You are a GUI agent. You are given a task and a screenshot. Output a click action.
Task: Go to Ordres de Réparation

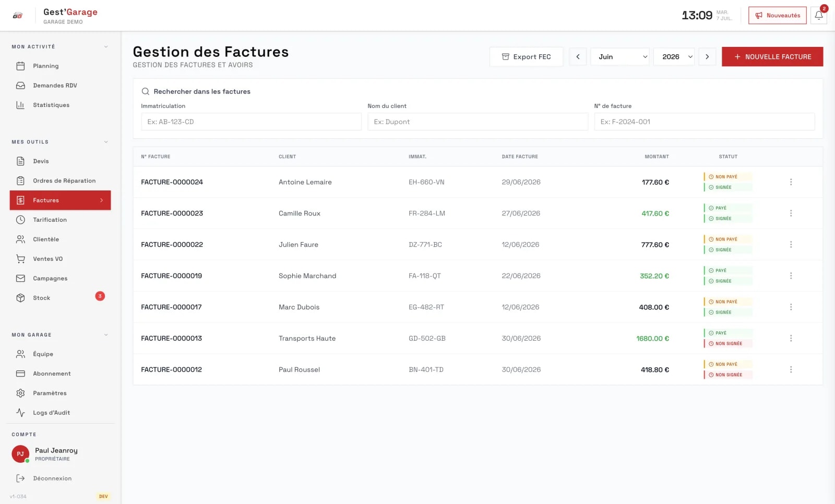(60, 181)
